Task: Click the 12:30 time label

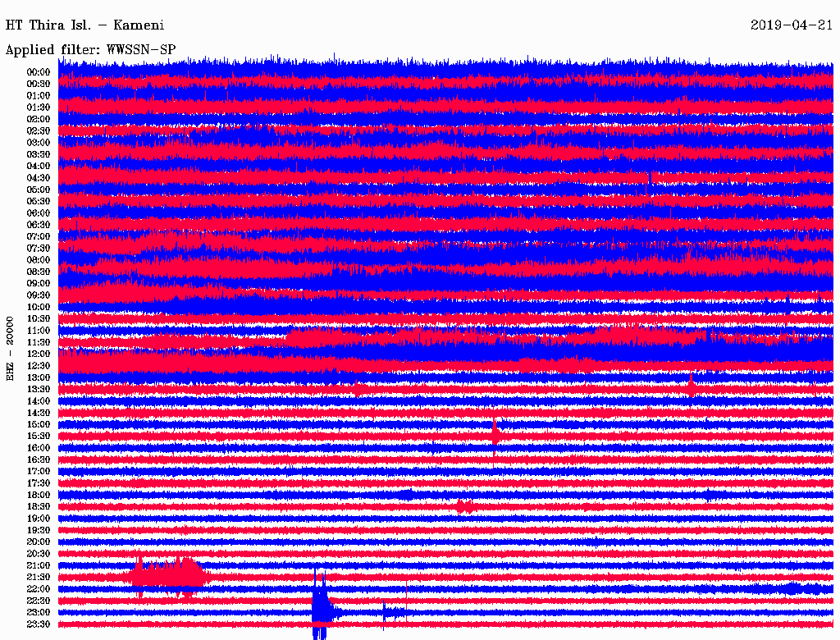Action: pyautogui.click(x=39, y=366)
